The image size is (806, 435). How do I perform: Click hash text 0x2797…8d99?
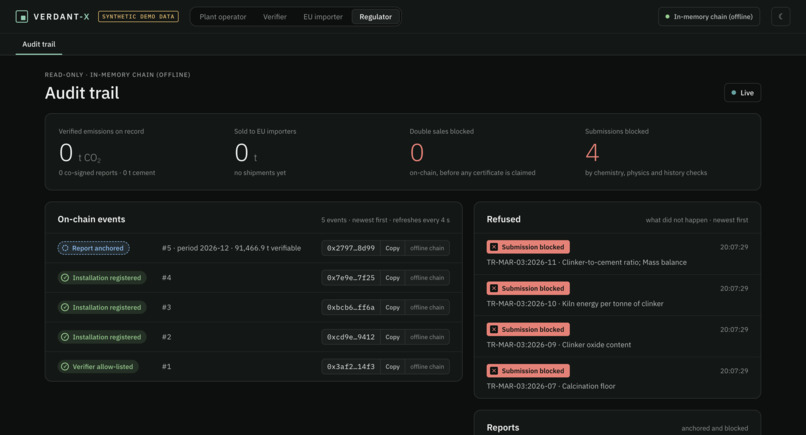(x=351, y=248)
